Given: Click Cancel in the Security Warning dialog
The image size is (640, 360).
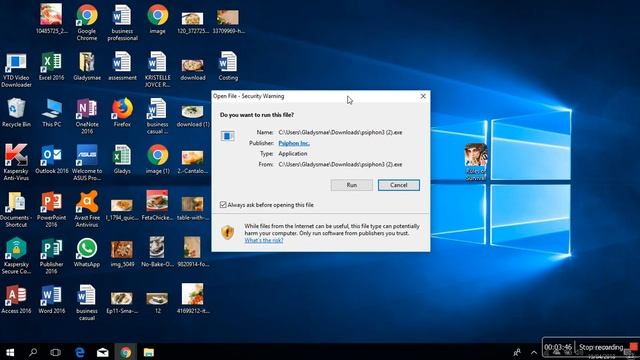Looking at the screenshot, I should coord(398,185).
